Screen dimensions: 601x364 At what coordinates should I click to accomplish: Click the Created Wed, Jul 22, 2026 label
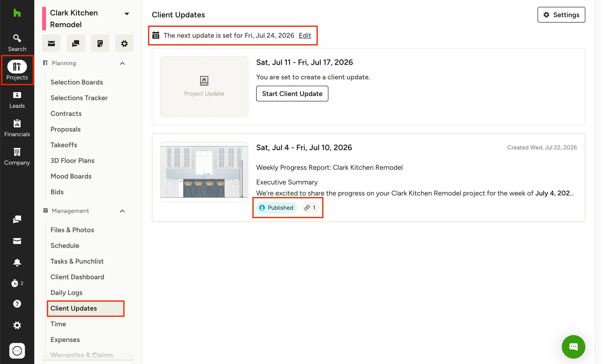[x=542, y=147]
